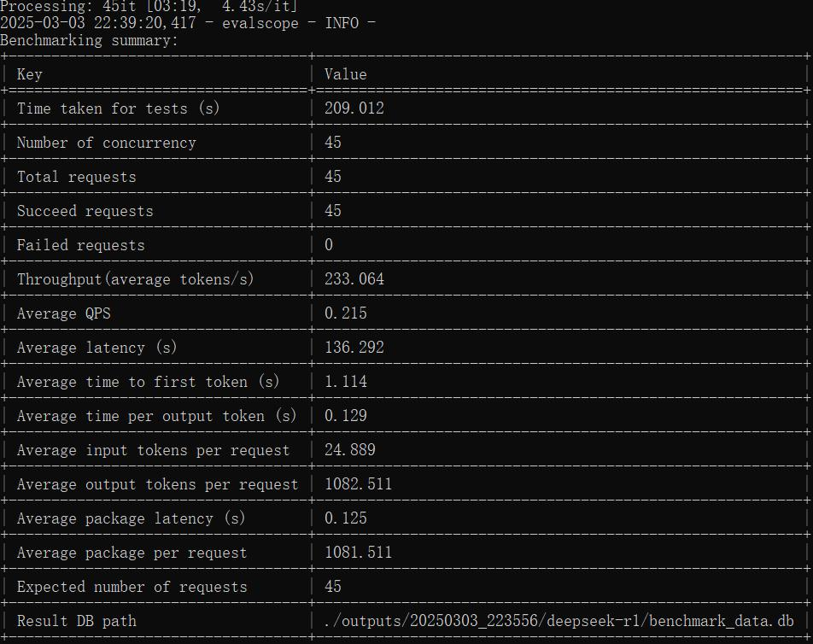This screenshot has height=644, width=813.
Task: Click the Total requests value 45
Action: pos(331,177)
